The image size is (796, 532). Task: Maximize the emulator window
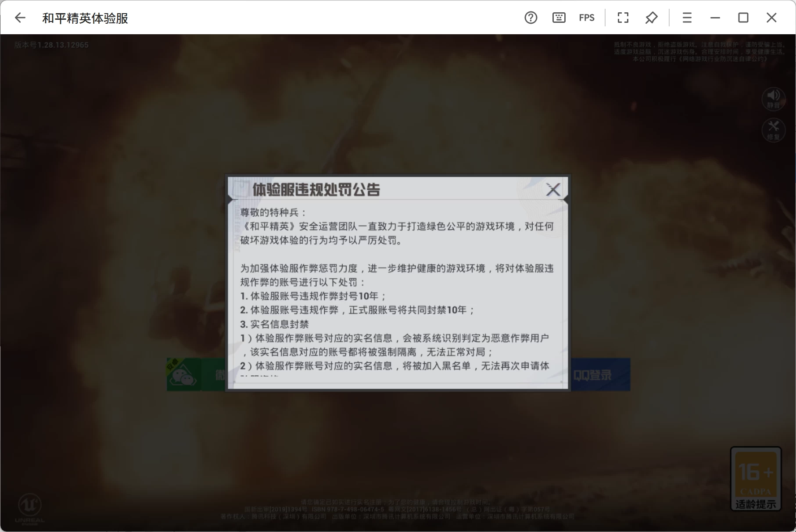point(743,18)
